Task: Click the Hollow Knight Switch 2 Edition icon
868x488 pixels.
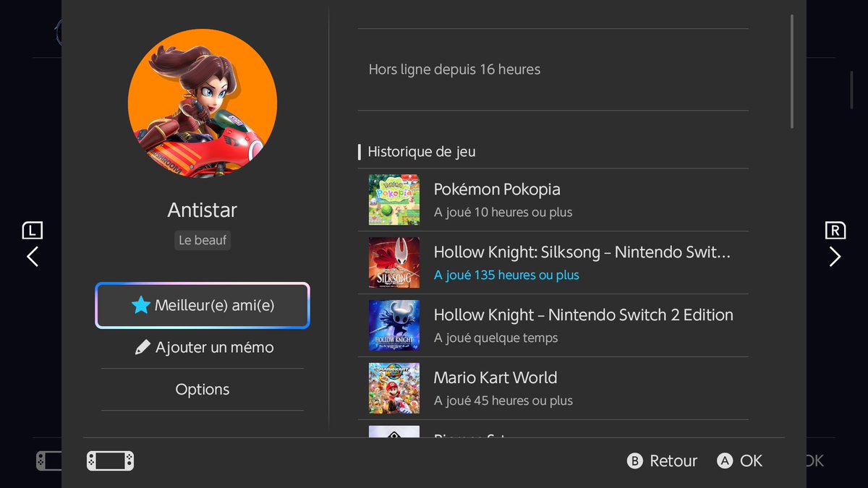Action: (394, 325)
